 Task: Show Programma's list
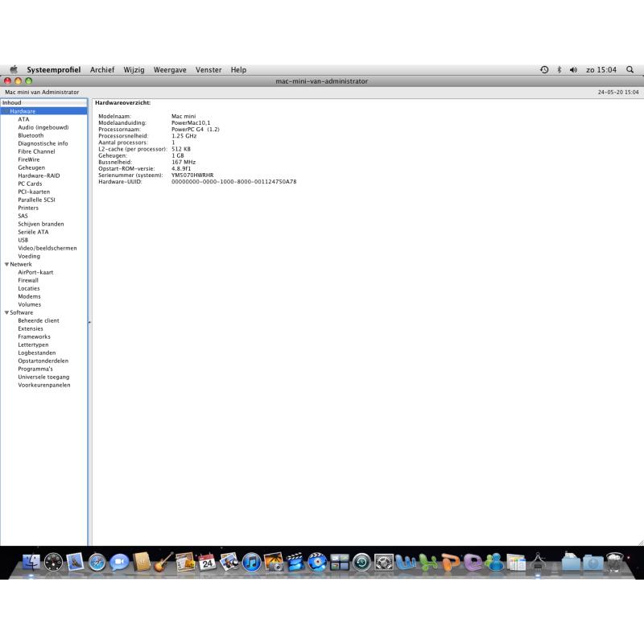35,369
